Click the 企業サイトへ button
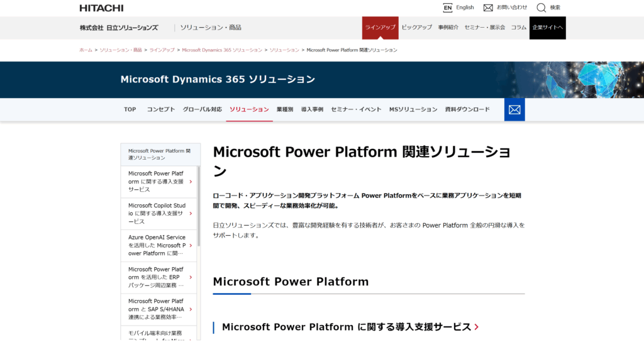The height and width of the screenshot is (342, 644). (x=548, y=28)
